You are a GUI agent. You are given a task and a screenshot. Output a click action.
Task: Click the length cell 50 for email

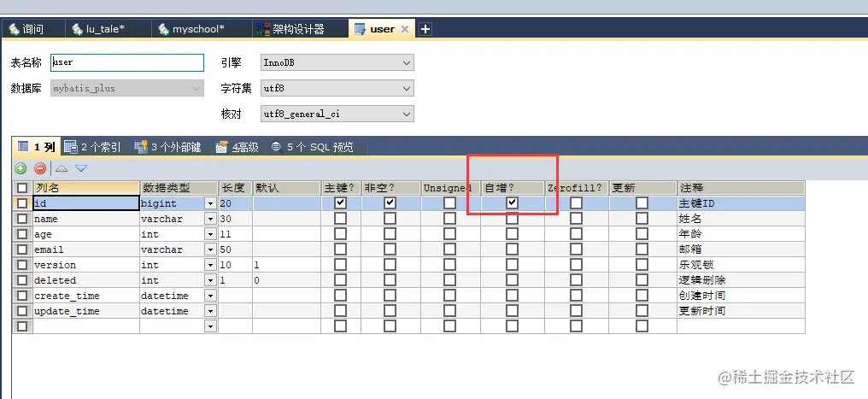point(235,249)
